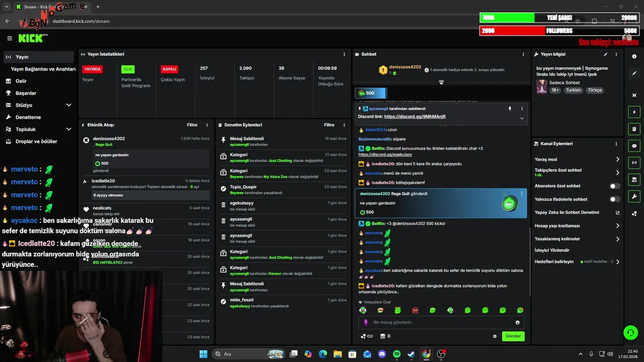Toggle Abonelere özel sohbet switch
Screen dimensions: 644x362
tap(614, 186)
